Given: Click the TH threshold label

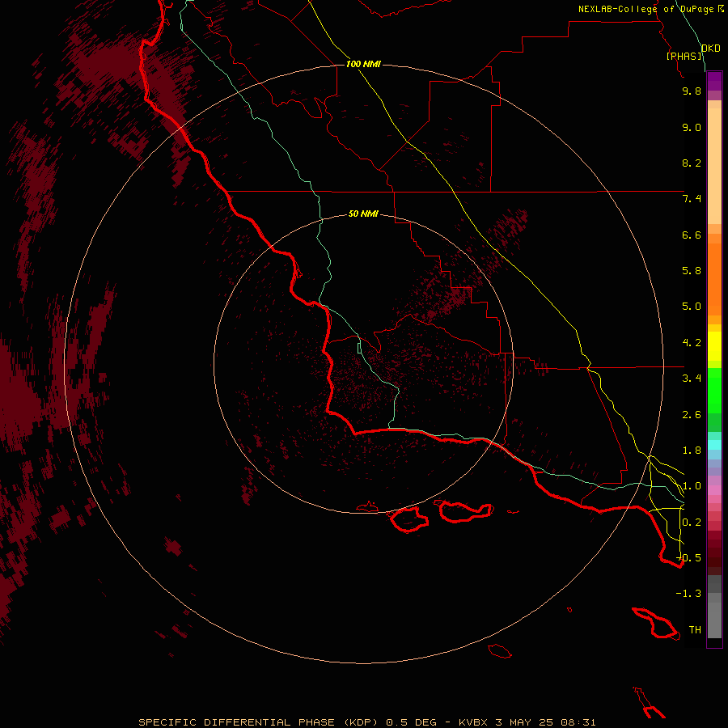Looking at the screenshot, I should point(695,630).
